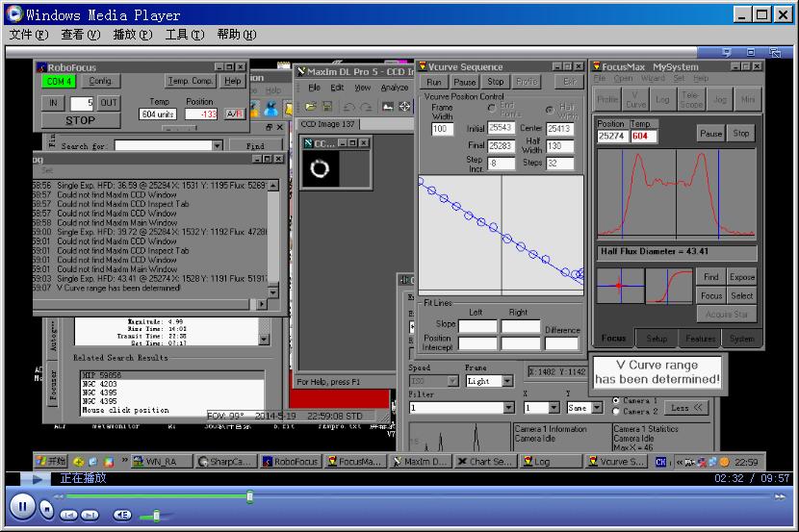
Task: Click the RoboFocus title bar icon
Action: (x=41, y=67)
